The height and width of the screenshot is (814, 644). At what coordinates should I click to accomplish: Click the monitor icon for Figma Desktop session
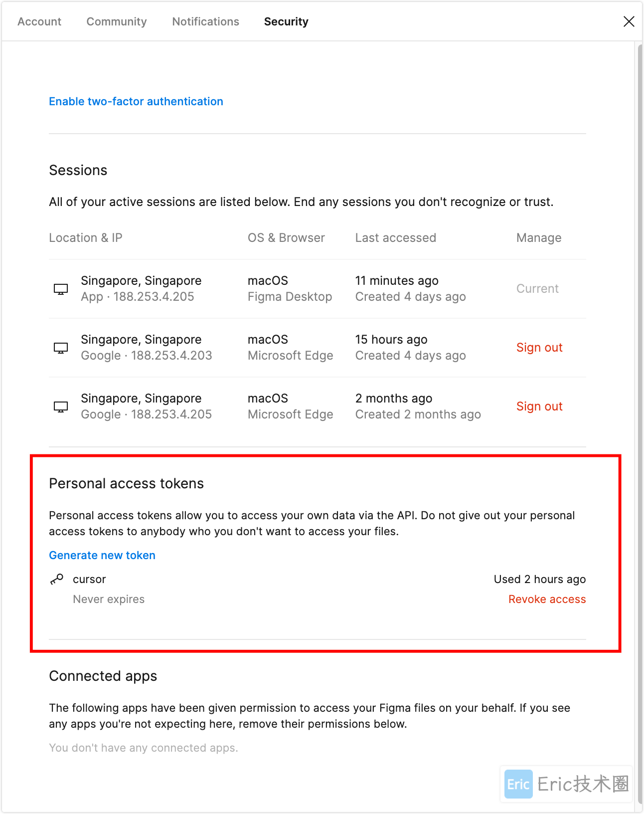(x=61, y=289)
